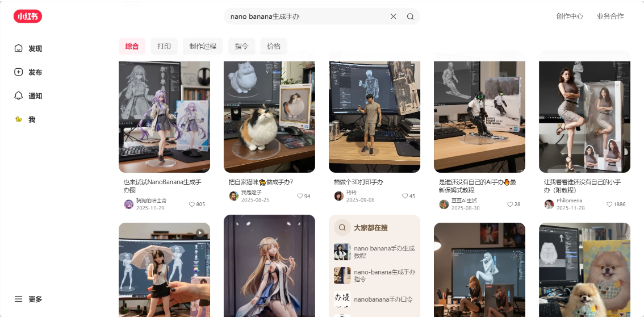Open 业务合作 menu in the top bar
Image resolution: width=644 pixels, height=317 pixels.
[610, 16]
